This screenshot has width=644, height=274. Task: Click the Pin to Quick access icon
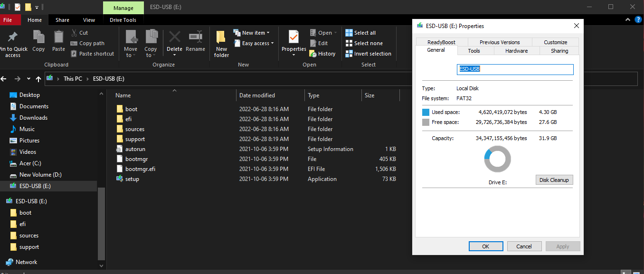13,38
